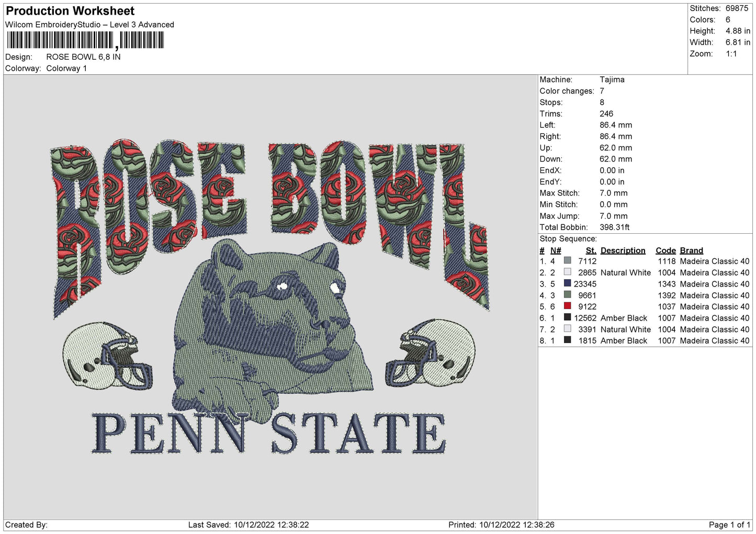Click stitch count '9122'
The image size is (756, 534).
click(x=587, y=306)
